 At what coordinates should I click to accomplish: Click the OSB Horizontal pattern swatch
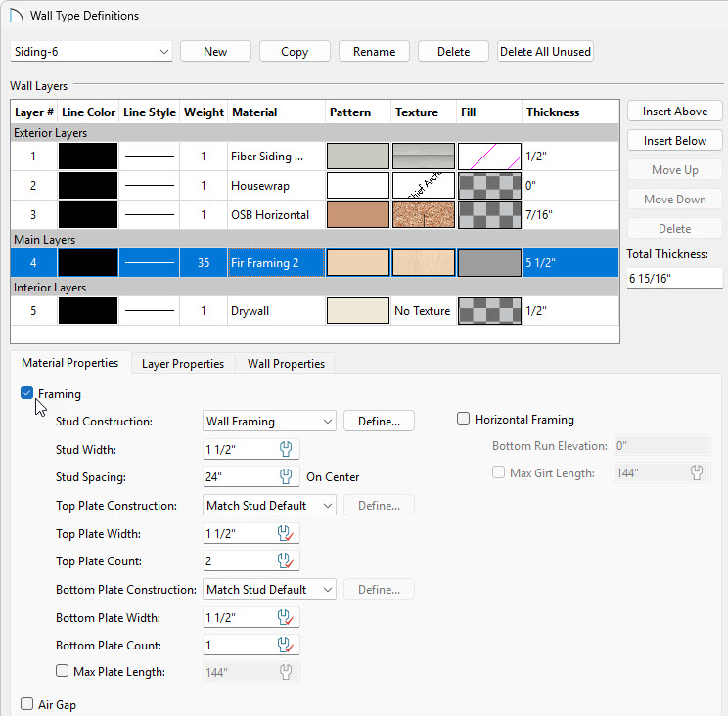coord(358,215)
